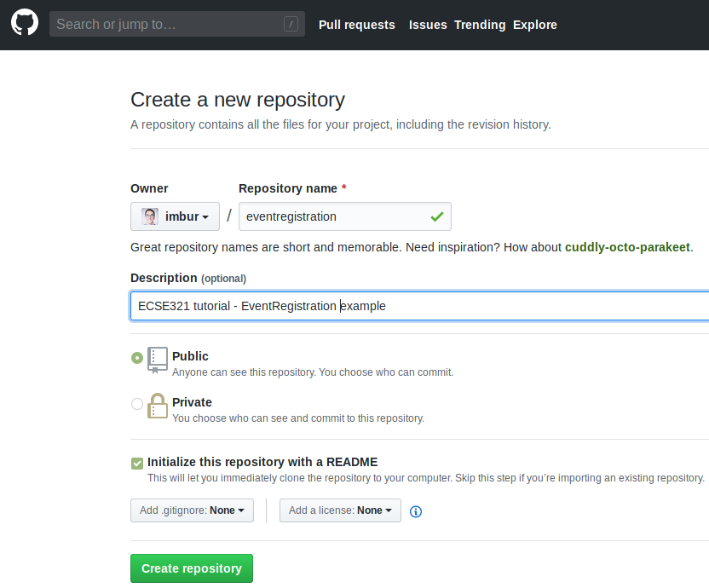
Task: Open the Trending page
Action: pyautogui.click(x=479, y=25)
